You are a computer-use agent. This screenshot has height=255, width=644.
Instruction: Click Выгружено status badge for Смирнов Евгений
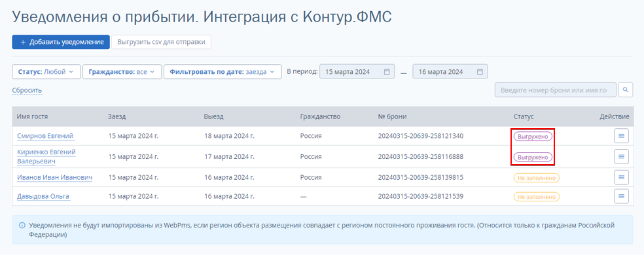[533, 136]
